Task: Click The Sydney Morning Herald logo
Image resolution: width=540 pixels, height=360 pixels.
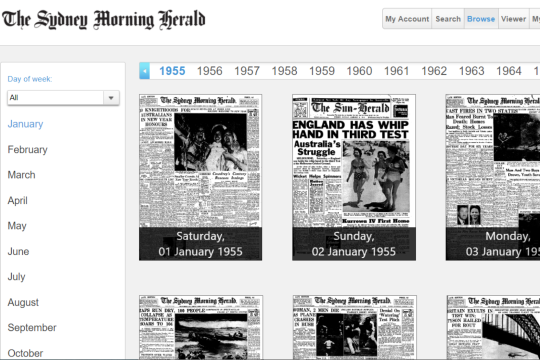Action: point(104,19)
